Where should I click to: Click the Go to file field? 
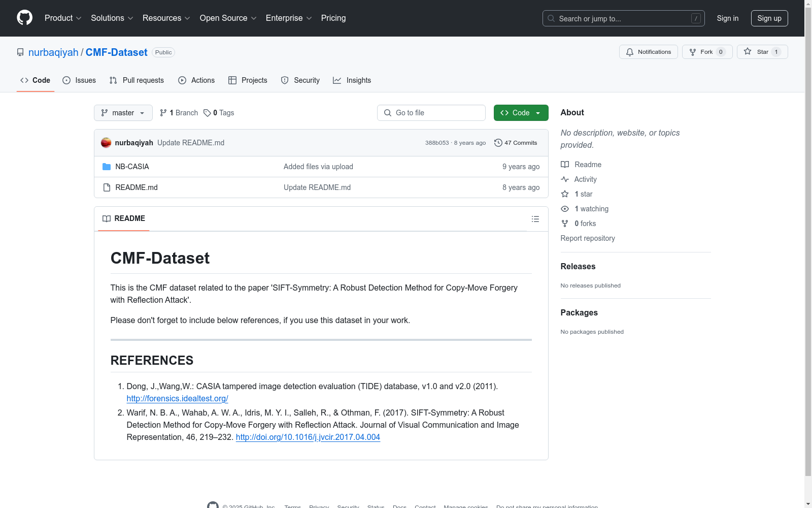point(431,113)
